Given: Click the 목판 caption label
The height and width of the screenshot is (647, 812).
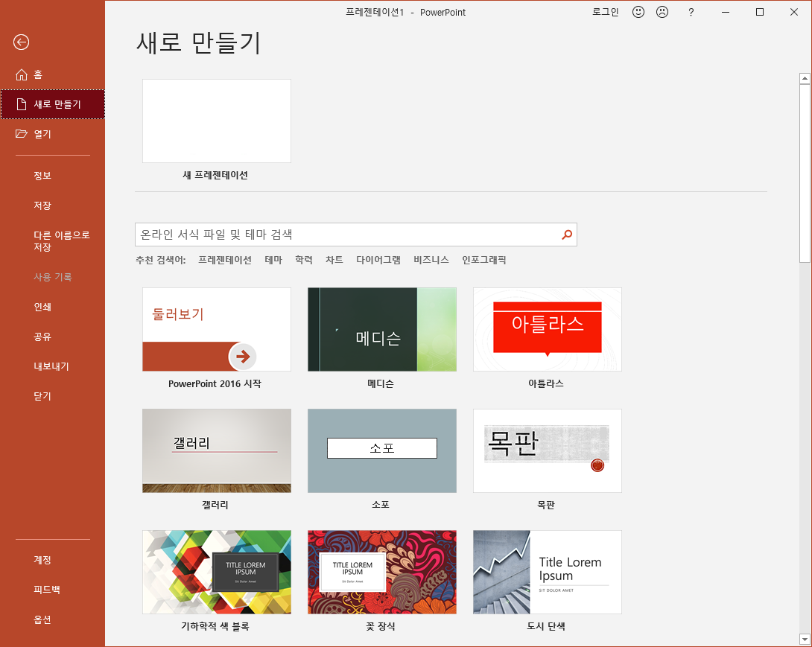Looking at the screenshot, I should pos(546,506).
